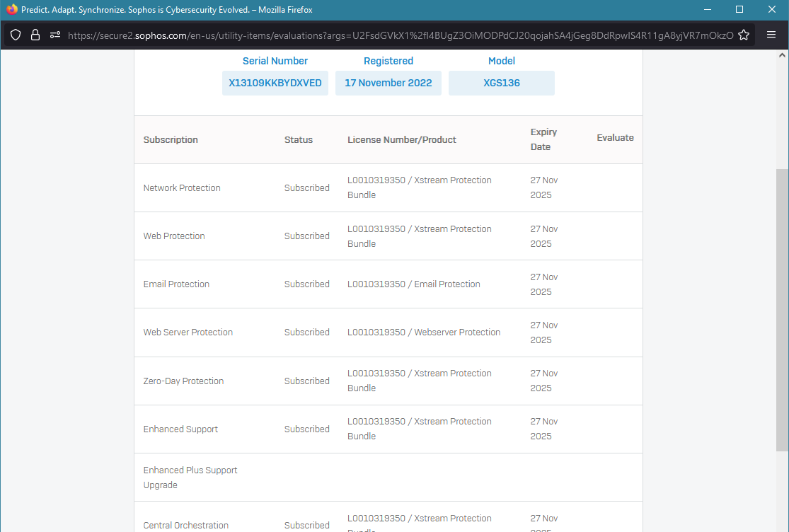This screenshot has height=532, width=789.
Task: Select the Network Protection row label
Action: tap(182, 188)
